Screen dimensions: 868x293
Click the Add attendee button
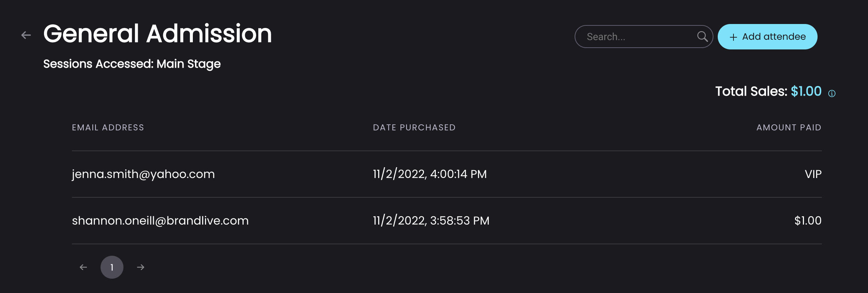(x=767, y=37)
